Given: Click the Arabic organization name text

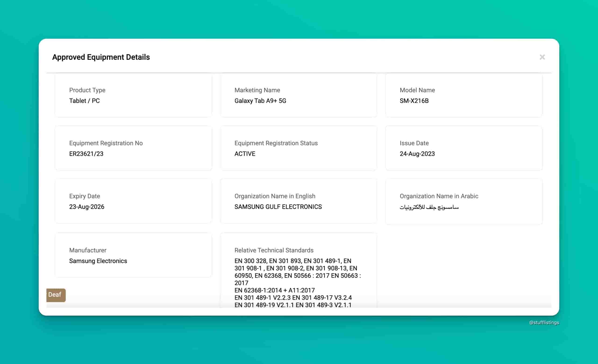Looking at the screenshot, I should tap(429, 207).
